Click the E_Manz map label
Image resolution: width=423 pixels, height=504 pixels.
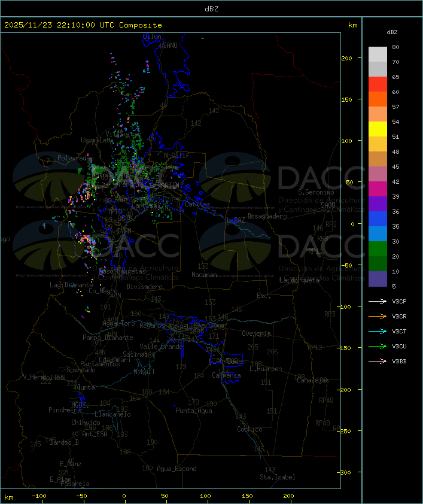[71, 464]
